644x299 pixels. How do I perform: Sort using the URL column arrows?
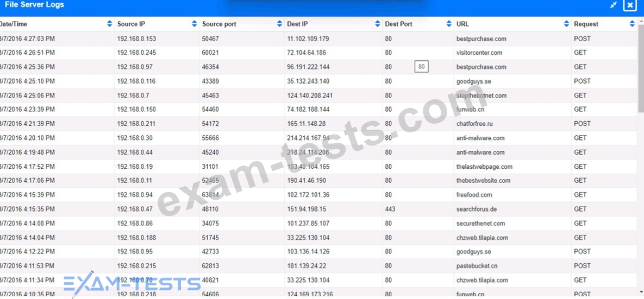566,24
